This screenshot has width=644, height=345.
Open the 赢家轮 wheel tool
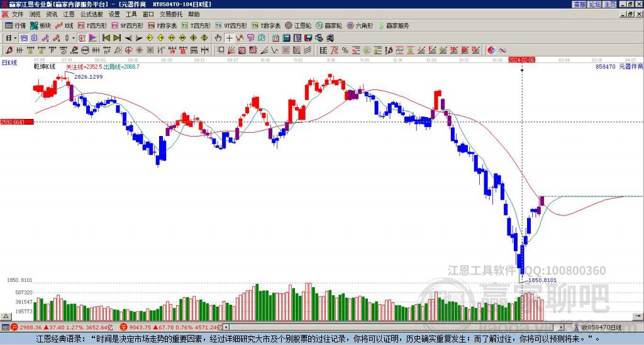tap(329, 25)
